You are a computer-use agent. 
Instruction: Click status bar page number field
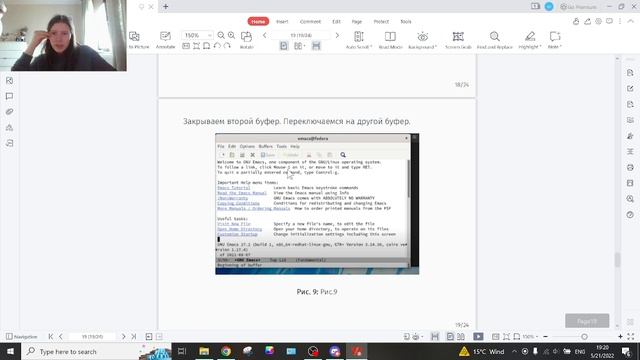[92, 337]
